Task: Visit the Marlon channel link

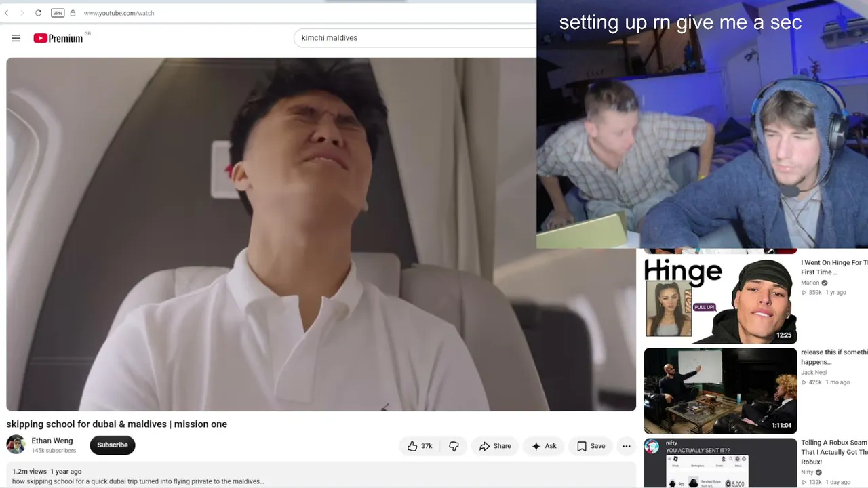Action: (x=810, y=283)
